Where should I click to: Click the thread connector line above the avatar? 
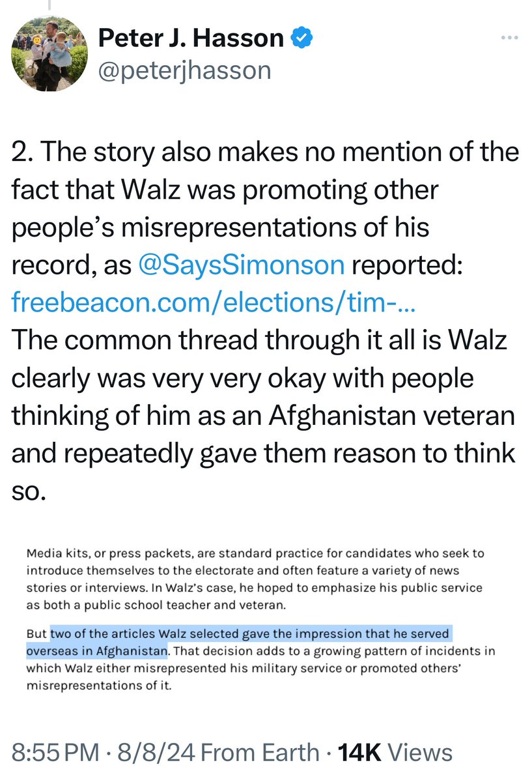[x=49, y=6]
